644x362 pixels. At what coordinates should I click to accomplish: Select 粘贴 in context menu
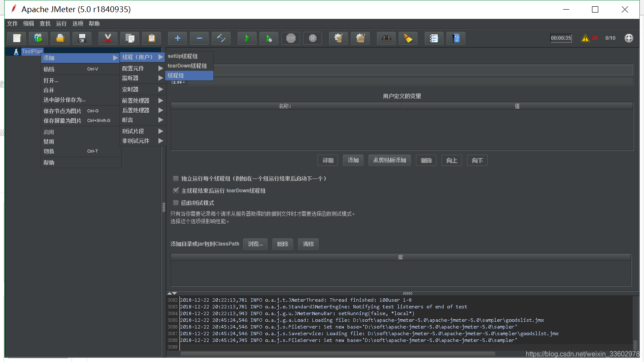tap(80, 69)
